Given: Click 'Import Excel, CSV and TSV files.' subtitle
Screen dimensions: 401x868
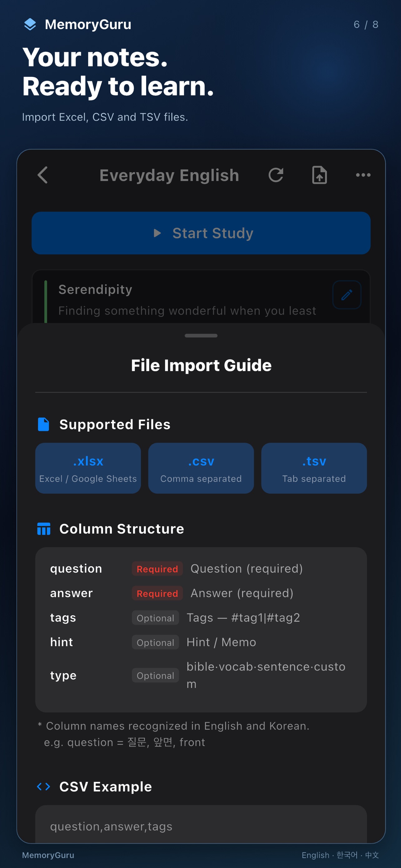Looking at the screenshot, I should click(x=105, y=117).
